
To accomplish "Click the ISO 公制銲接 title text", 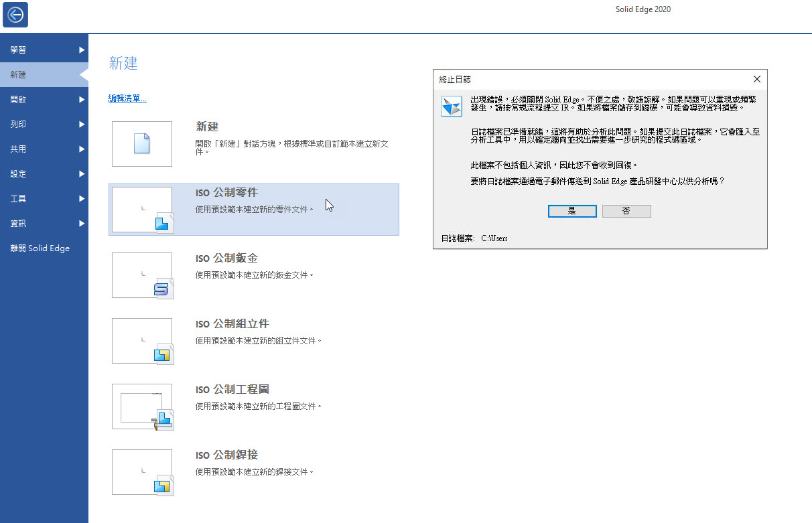I will click(226, 455).
